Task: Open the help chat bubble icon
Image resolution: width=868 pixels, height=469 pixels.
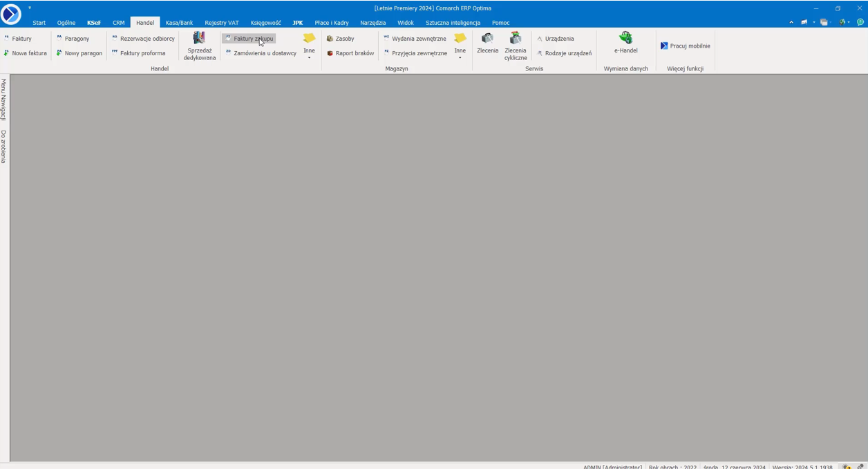Action: 860,22
